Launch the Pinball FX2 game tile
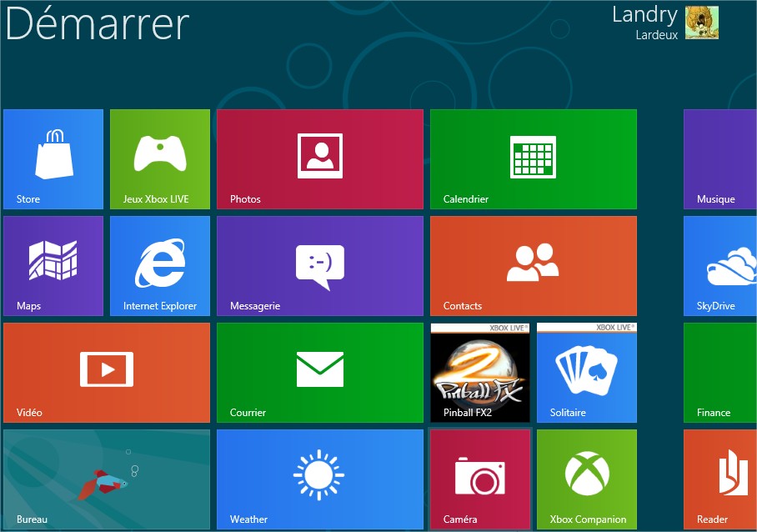 pos(480,373)
